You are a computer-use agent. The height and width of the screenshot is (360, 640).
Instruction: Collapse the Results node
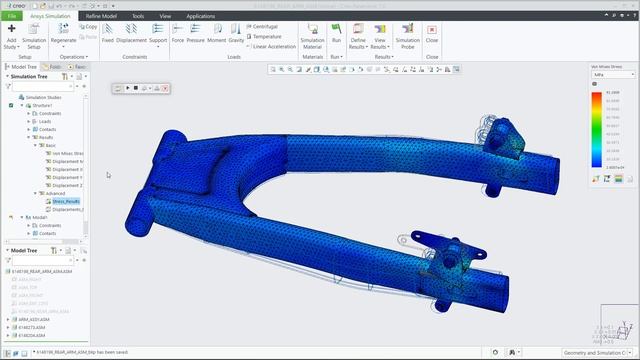click(x=29, y=137)
